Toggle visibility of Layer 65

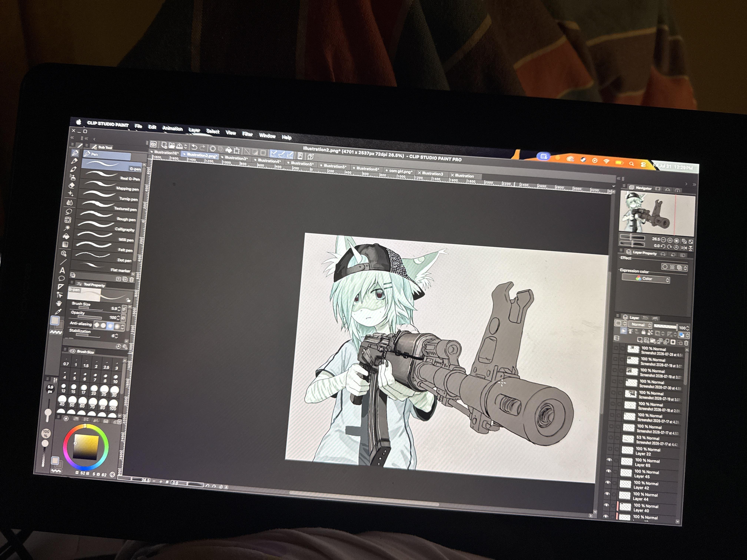pyautogui.click(x=610, y=460)
